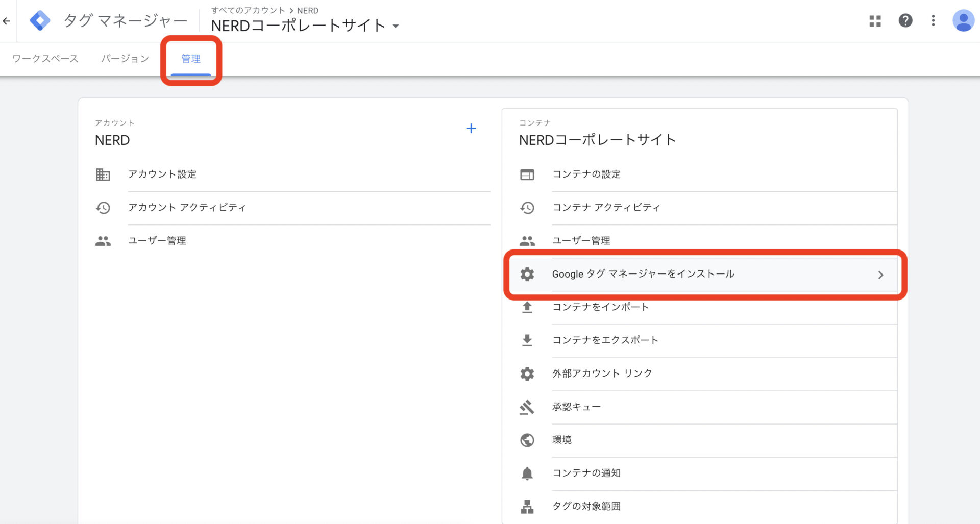980x524 pixels.
Task: Click the すべてのアカウント breadcrumb link
Action: pos(248,10)
